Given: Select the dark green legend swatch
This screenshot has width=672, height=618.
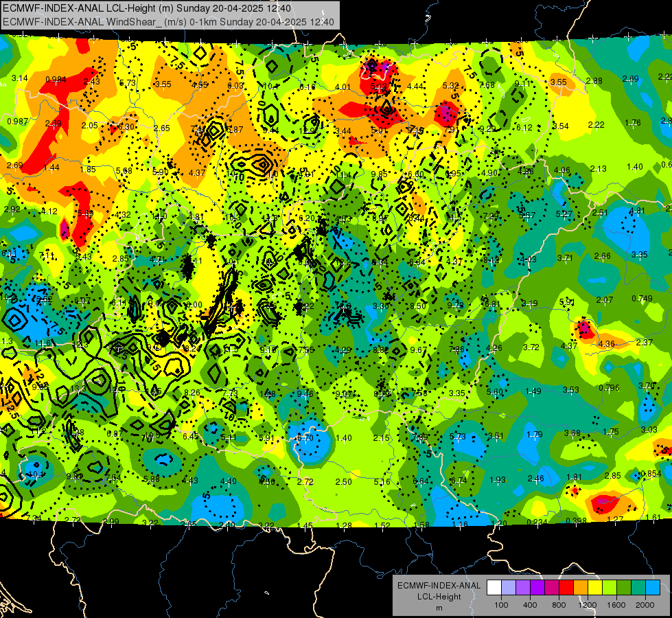Looking at the screenshot, I should click(x=624, y=588).
